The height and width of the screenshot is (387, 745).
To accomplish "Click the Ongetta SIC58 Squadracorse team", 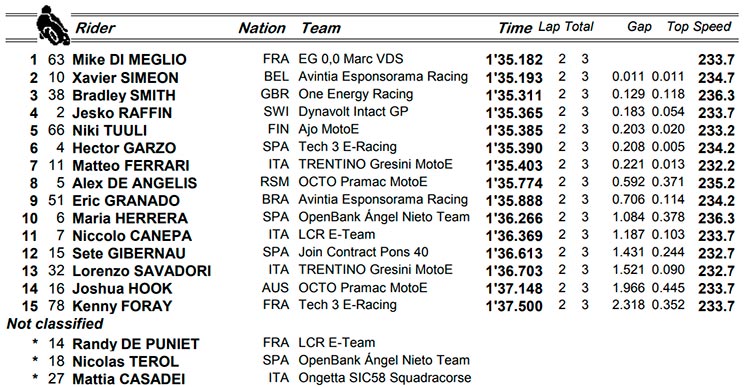I will [384, 378].
